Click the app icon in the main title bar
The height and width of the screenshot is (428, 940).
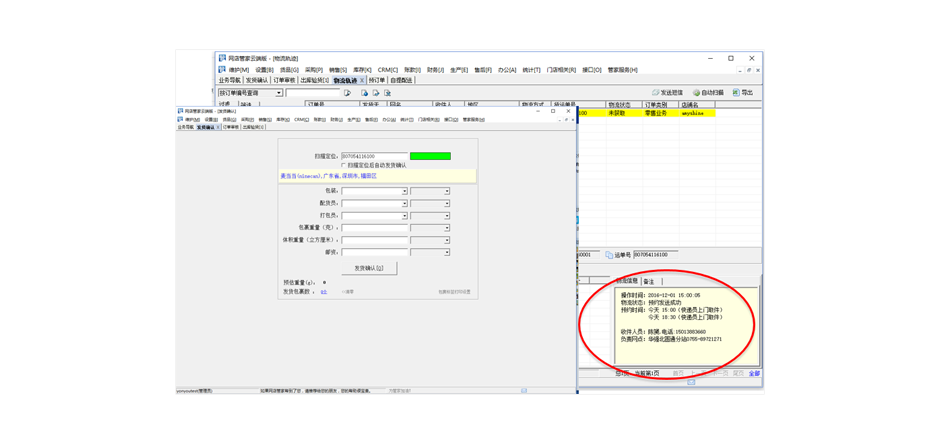point(222,59)
